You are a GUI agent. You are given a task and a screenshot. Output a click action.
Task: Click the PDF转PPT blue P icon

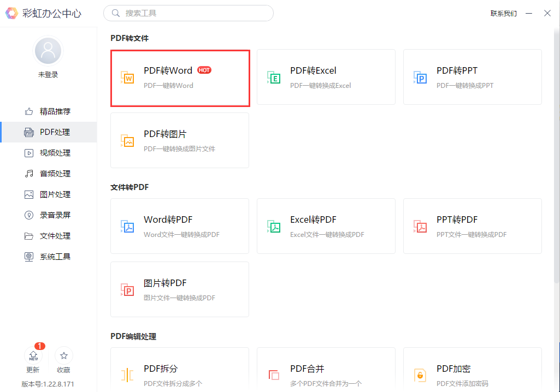pos(420,78)
